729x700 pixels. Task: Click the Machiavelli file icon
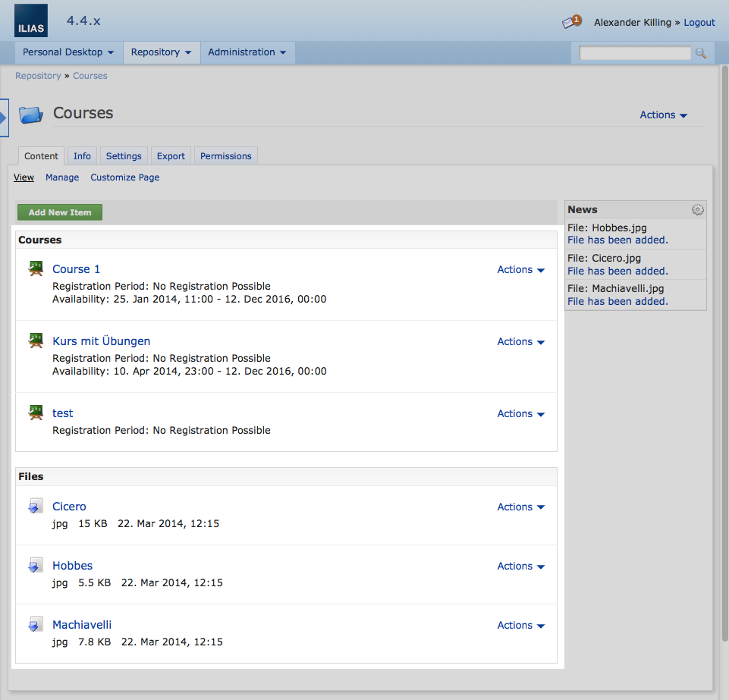(x=35, y=625)
